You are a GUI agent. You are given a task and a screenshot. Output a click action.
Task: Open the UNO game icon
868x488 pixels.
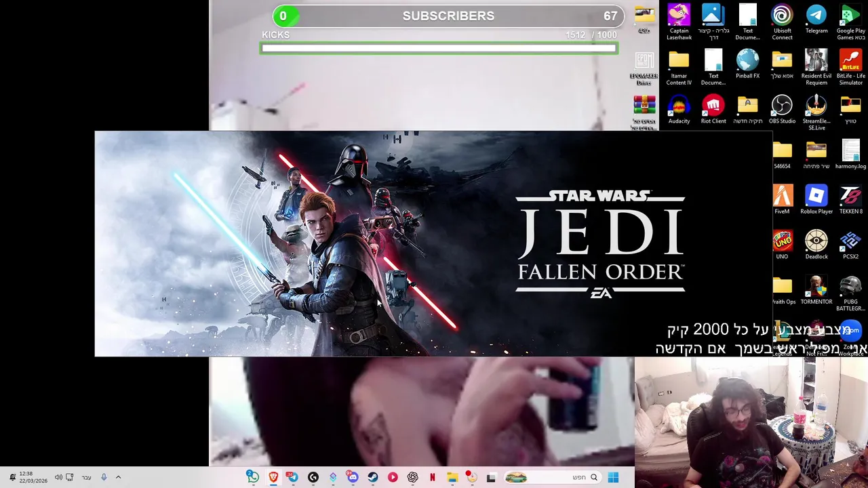(x=782, y=245)
